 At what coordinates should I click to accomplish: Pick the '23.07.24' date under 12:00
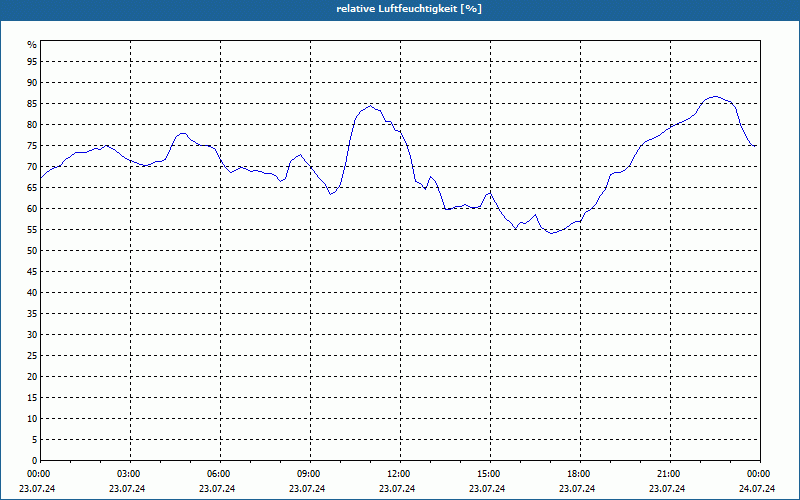(x=397, y=489)
